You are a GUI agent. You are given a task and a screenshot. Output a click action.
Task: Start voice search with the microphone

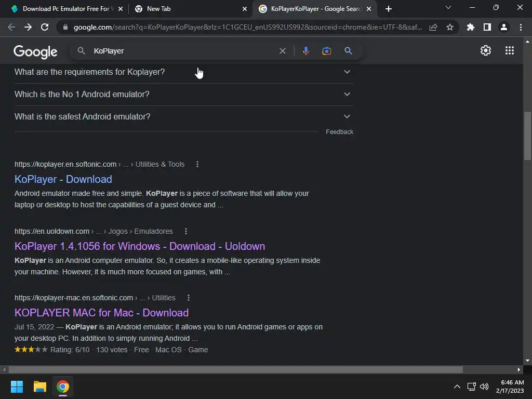[x=305, y=51]
